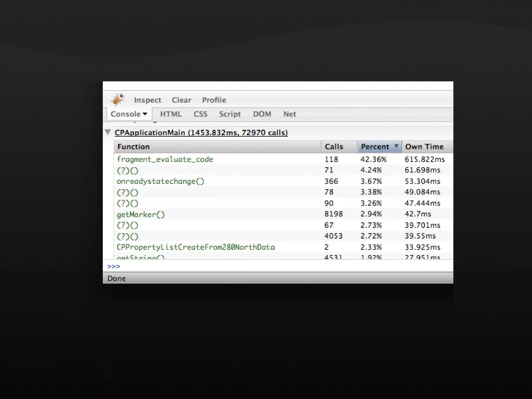Switch to the Net tab
Screen dimensions: 532x399
coord(289,114)
